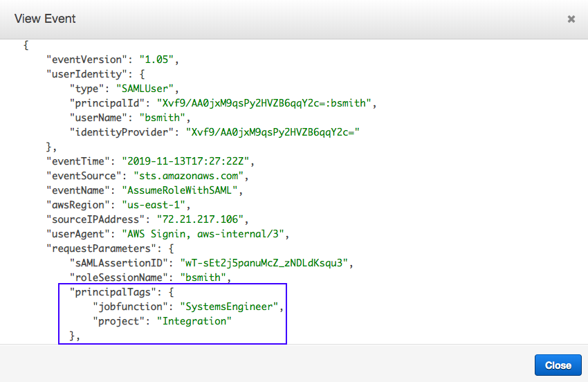The height and width of the screenshot is (382, 588).
Task: Select the userName value "bsmith"
Action: (x=163, y=118)
